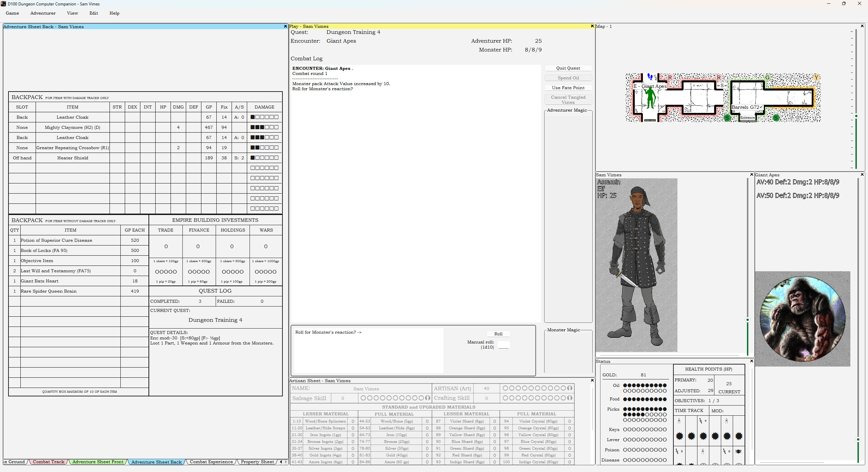Viewport: 868px width, 472px height.
Task: Click the Quit Quest button
Action: 568,68
